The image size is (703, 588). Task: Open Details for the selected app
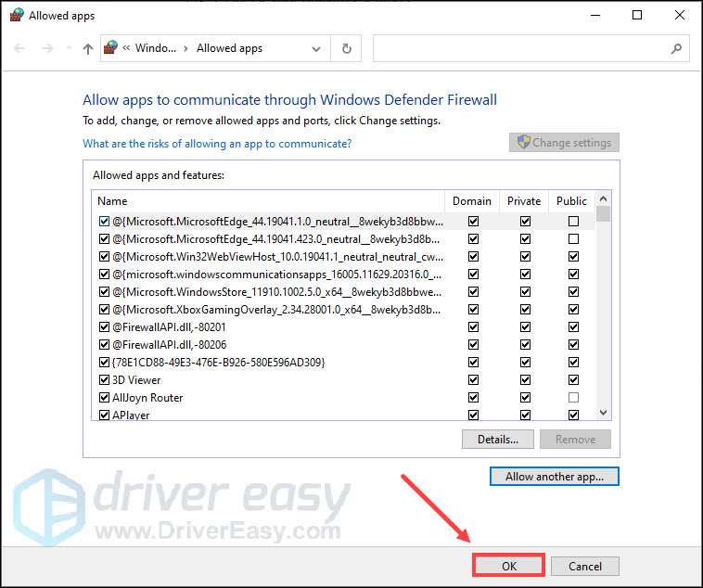498,439
